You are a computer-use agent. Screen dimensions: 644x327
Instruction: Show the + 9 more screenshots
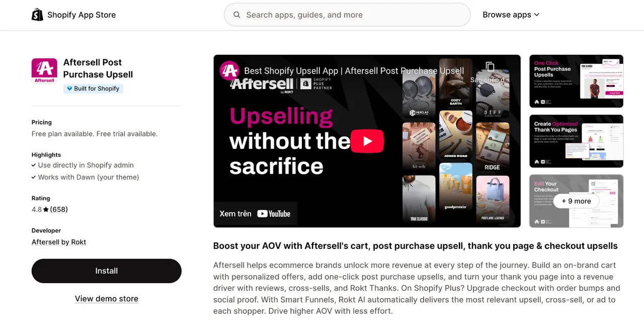tap(576, 201)
